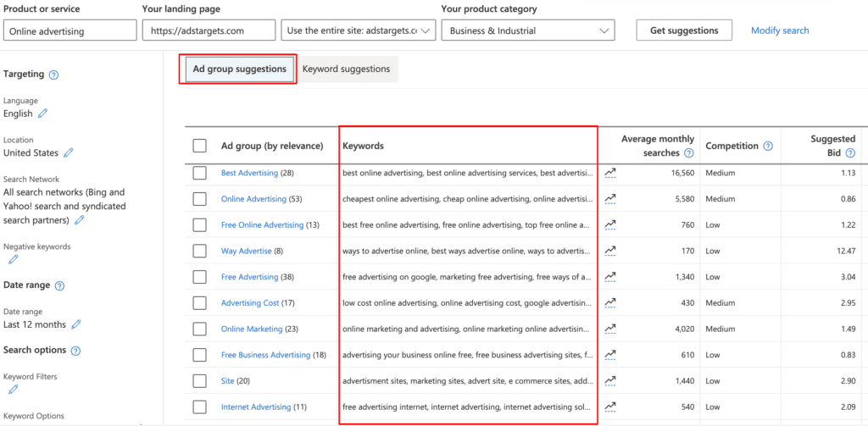The width and height of the screenshot is (868, 426).
Task: Click the Product or service input field
Action: click(x=70, y=30)
